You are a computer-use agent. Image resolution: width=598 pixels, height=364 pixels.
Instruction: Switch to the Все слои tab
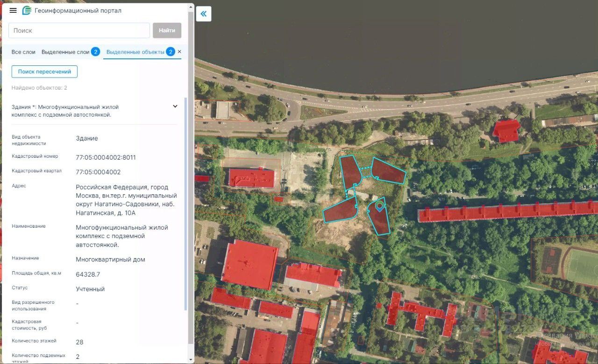point(23,52)
